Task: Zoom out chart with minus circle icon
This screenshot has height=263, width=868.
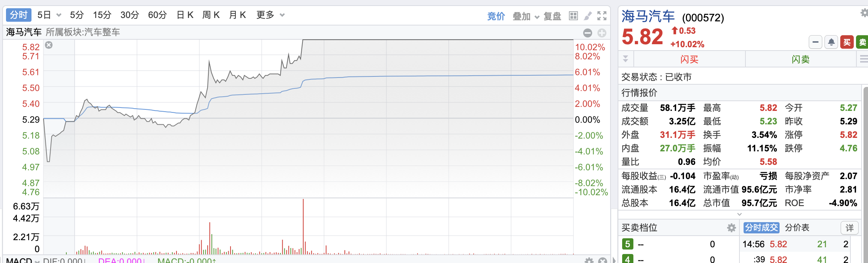Action: (x=588, y=33)
